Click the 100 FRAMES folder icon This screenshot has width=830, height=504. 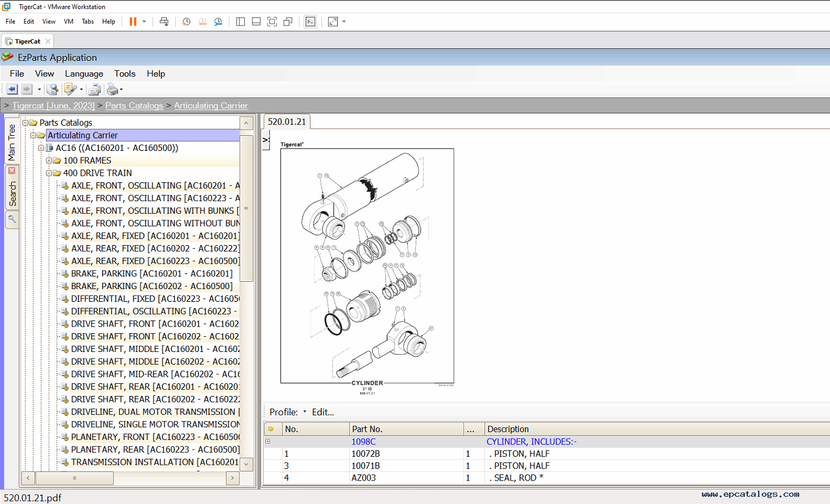click(57, 161)
